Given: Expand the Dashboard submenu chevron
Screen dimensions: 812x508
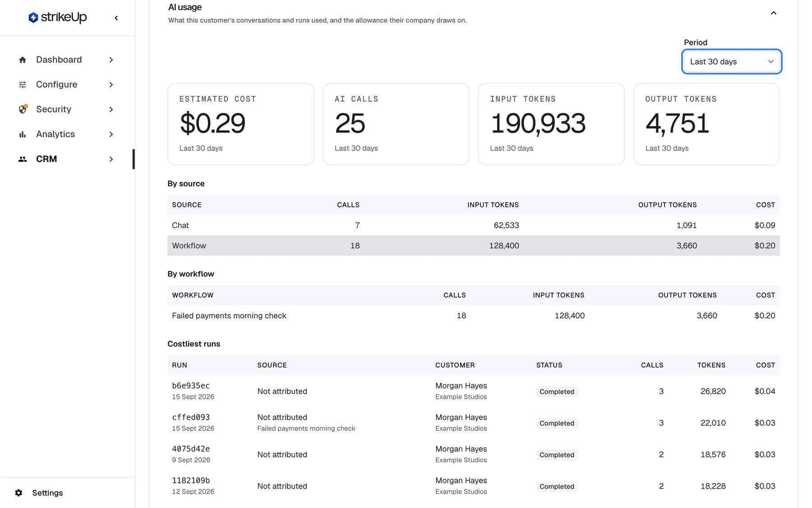Looking at the screenshot, I should (111, 60).
